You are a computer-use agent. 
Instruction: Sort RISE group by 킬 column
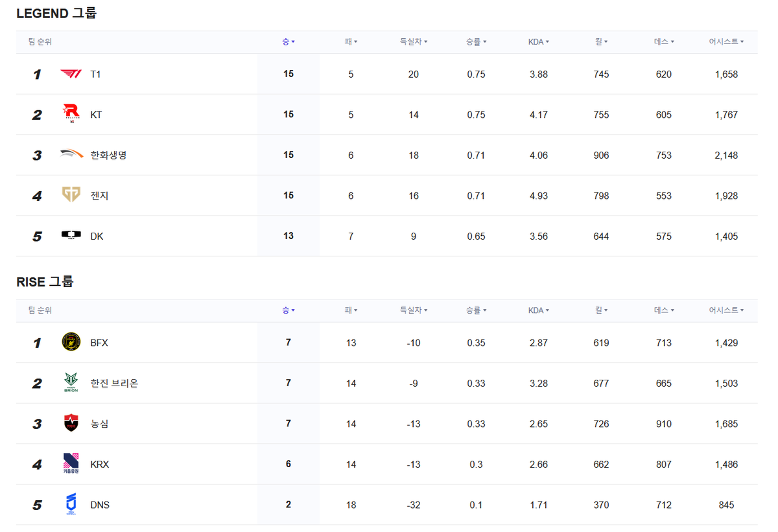(601, 310)
